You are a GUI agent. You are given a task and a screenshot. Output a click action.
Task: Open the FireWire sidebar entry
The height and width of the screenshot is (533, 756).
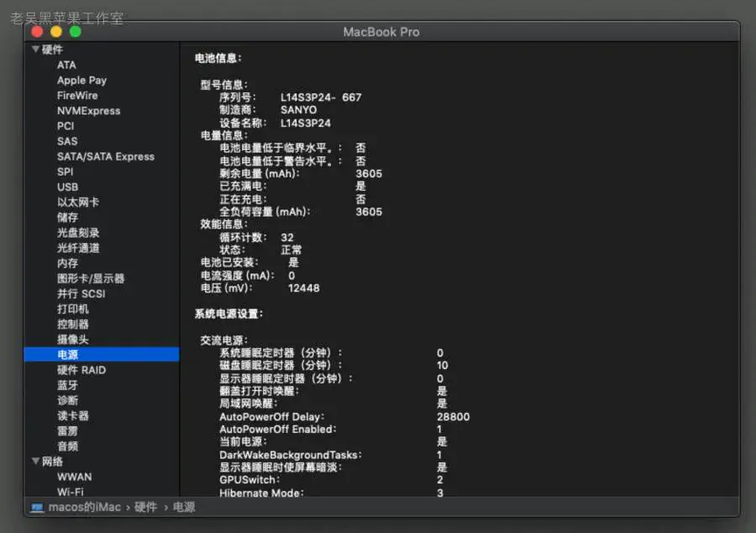pyautogui.click(x=77, y=96)
